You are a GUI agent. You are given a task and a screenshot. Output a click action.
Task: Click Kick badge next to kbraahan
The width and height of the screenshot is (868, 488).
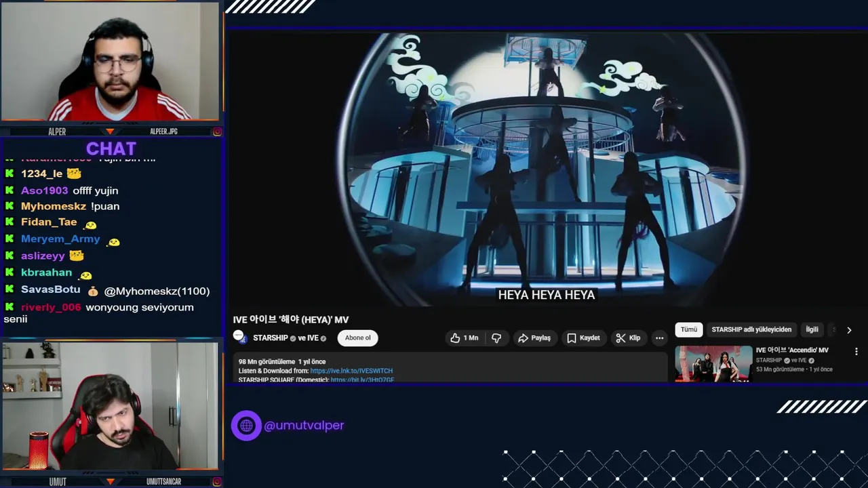pos(9,272)
